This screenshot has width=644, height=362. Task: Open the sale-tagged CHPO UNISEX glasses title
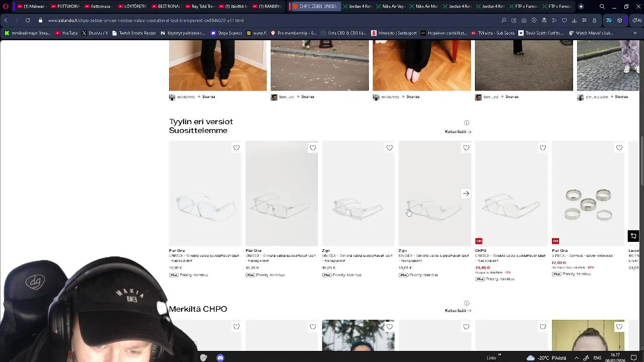[510, 258]
